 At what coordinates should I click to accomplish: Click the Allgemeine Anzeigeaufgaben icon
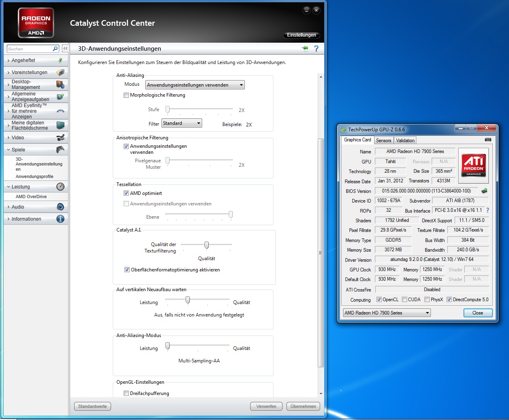pyautogui.click(x=60, y=97)
